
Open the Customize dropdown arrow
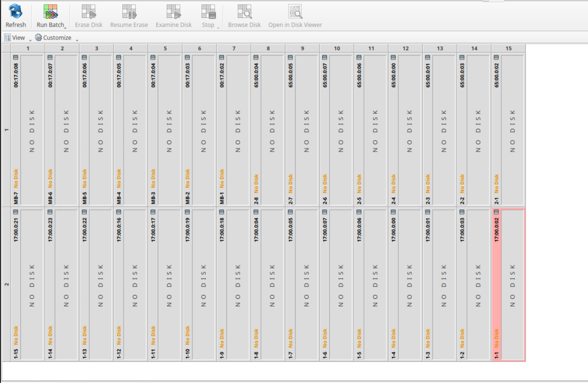(x=77, y=40)
